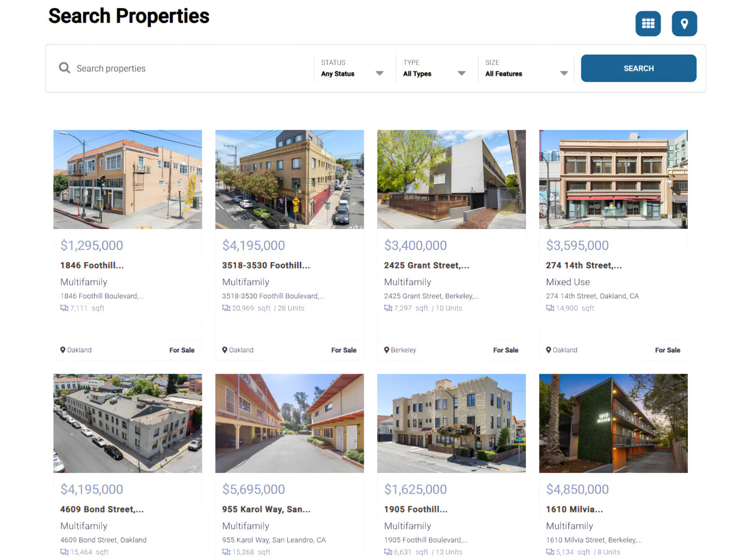Click the $3,400,000 price
Image resolution: width=747 pixels, height=560 pixels.
point(415,245)
